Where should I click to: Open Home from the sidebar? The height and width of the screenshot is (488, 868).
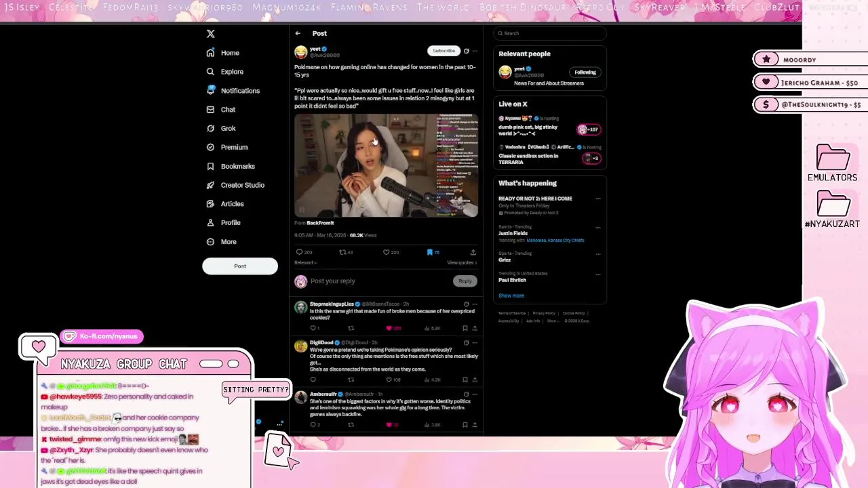click(223, 53)
